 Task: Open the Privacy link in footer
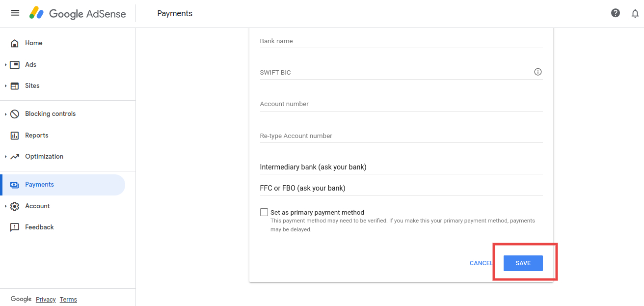pos(46,300)
